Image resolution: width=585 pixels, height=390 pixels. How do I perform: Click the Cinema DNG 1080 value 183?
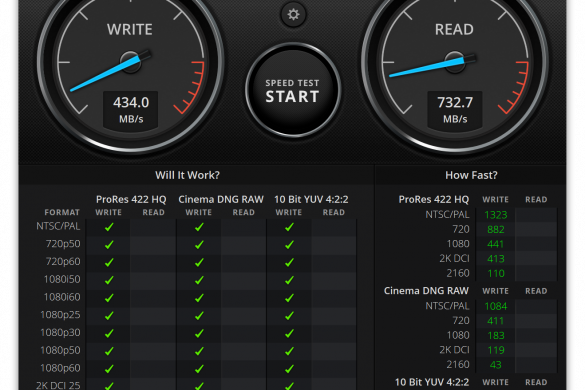tap(495, 336)
